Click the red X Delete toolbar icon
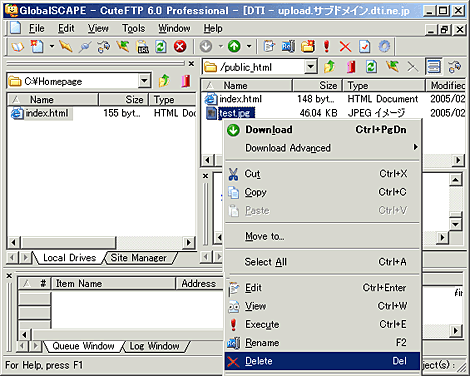Viewport: 470px width, 376px height. pos(345,46)
